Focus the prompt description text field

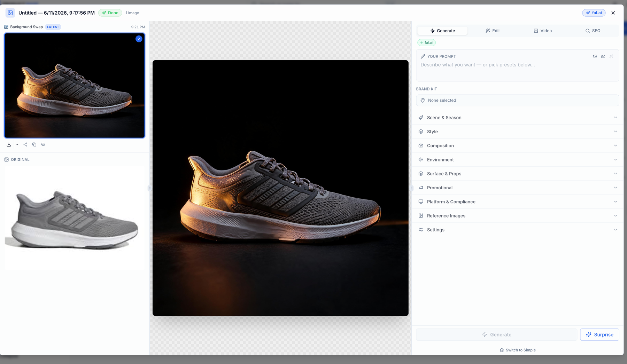517,70
